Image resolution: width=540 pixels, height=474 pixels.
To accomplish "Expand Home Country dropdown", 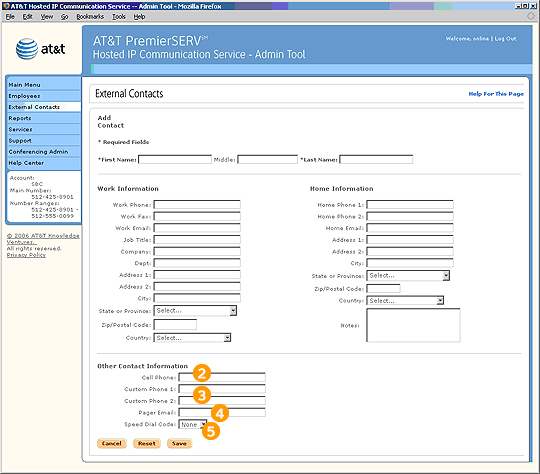I will [x=440, y=301].
